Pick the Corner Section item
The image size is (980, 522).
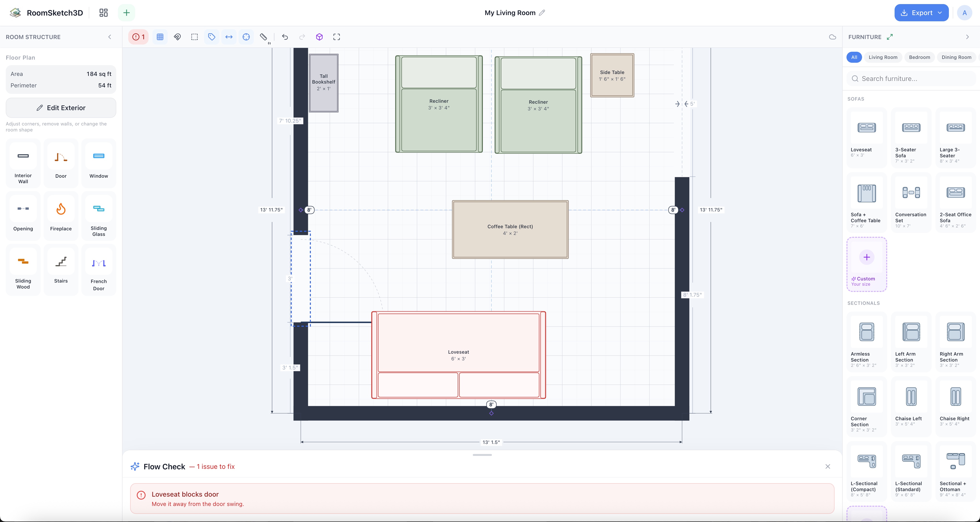click(x=867, y=407)
